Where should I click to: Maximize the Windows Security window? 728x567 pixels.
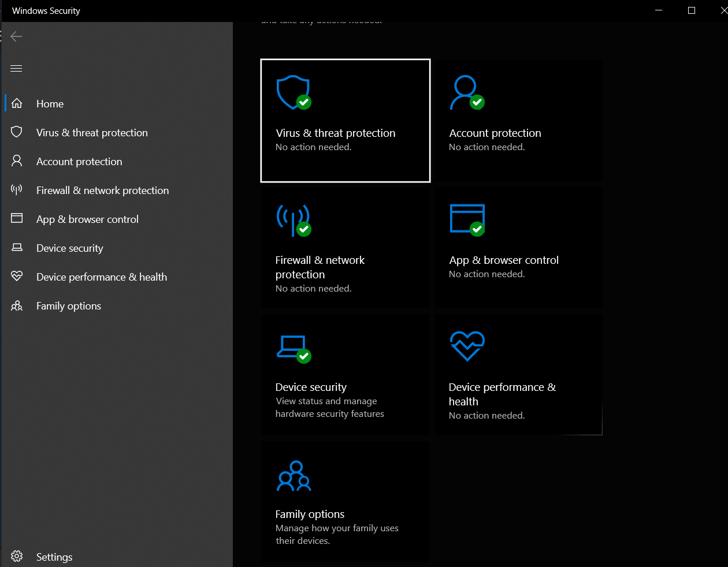(692, 10)
